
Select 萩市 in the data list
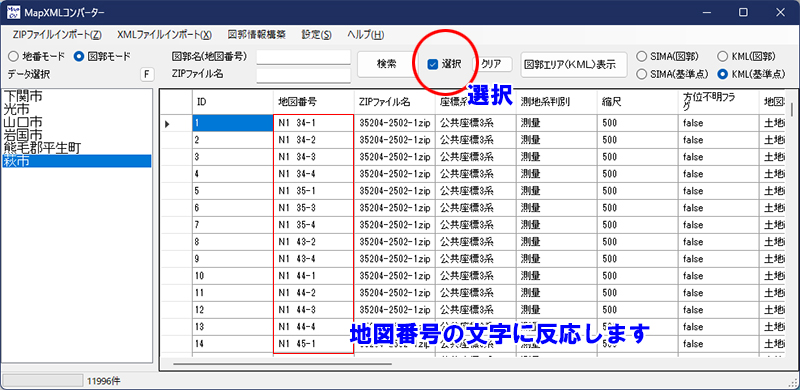tap(77, 161)
